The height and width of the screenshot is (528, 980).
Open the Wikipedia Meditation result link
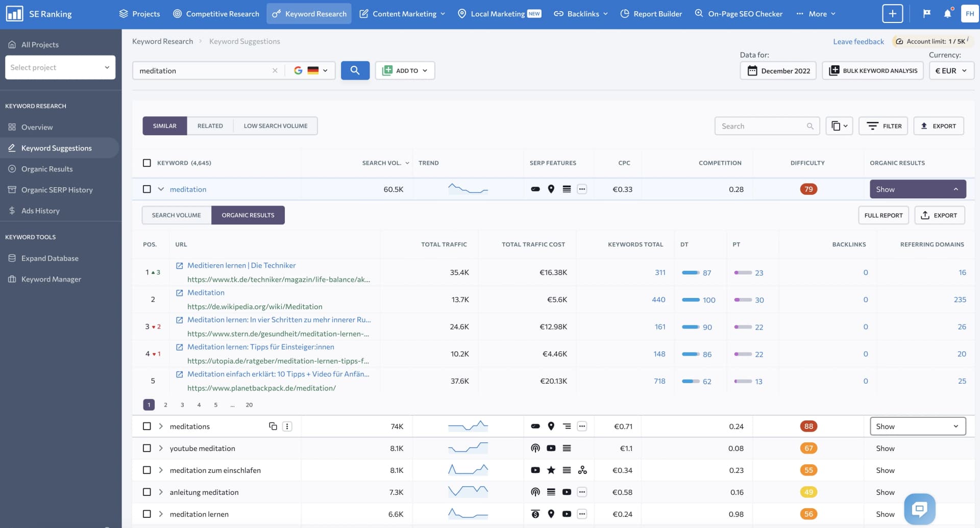(x=206, y=292)
